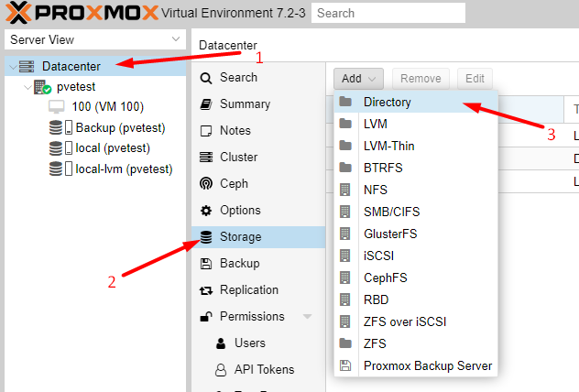Click the Proxmox logo
The width and height of the screenshot is (579, 392).
pos(82,13)
